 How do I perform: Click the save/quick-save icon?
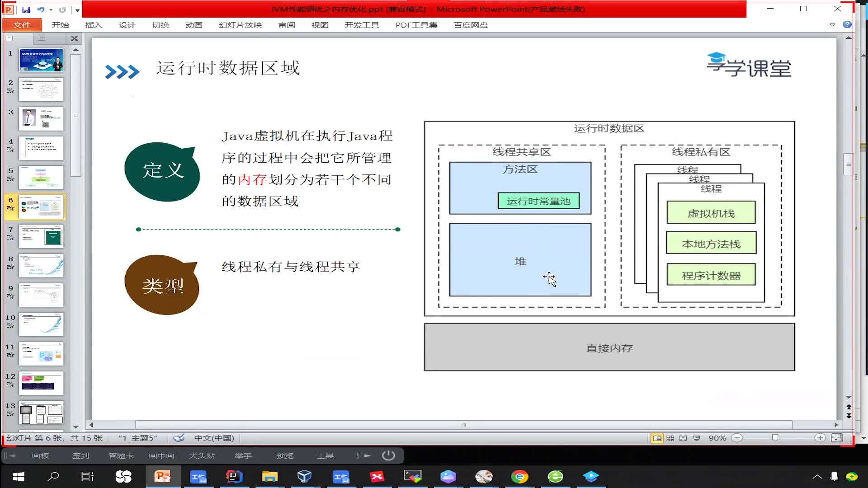pyautogui.click(x=26, y=9)
